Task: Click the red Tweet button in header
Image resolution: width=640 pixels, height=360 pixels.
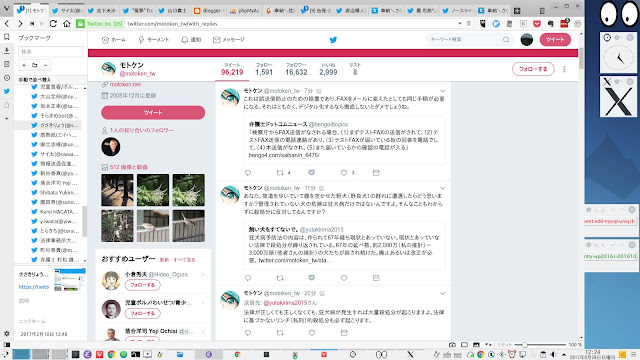Action: coord(555,40)
